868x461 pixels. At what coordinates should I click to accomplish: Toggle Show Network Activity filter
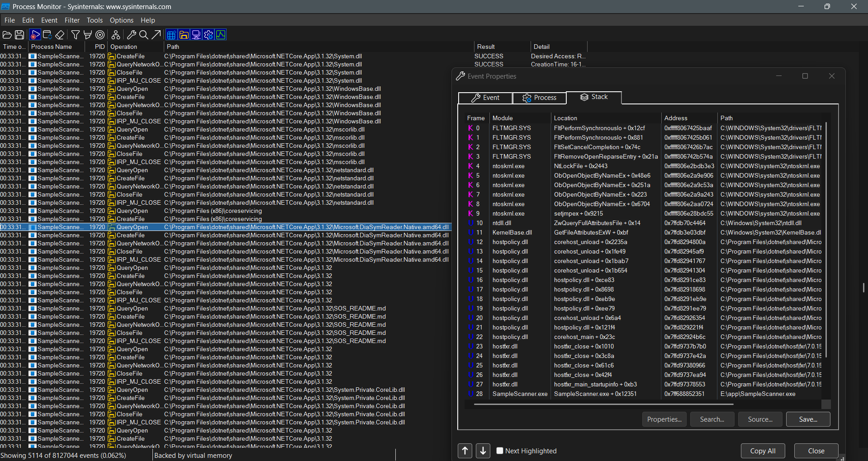click(196, 35)
